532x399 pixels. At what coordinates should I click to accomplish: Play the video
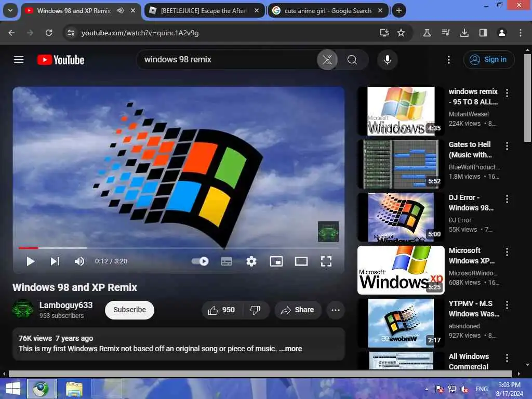click(x=31, y=261)
